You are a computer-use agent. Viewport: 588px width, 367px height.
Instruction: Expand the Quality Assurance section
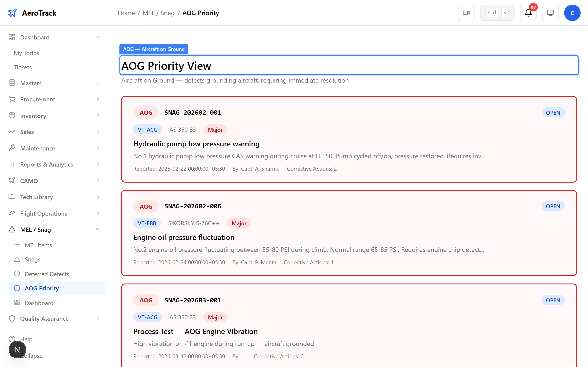98,318
